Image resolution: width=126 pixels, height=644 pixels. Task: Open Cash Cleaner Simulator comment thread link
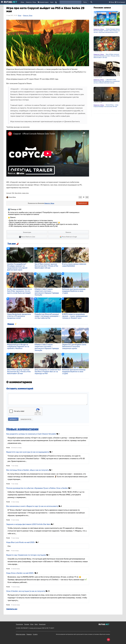[31, 434]
